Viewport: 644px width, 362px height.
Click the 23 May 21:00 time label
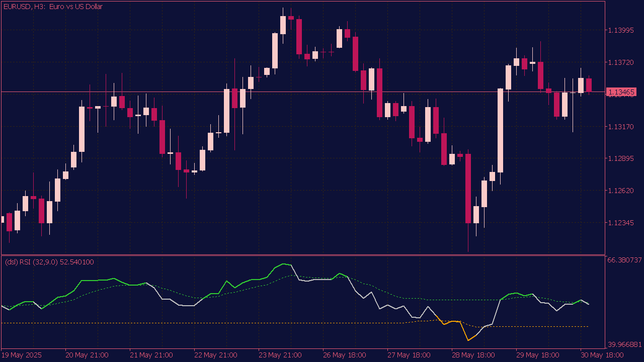pos(280,355)
